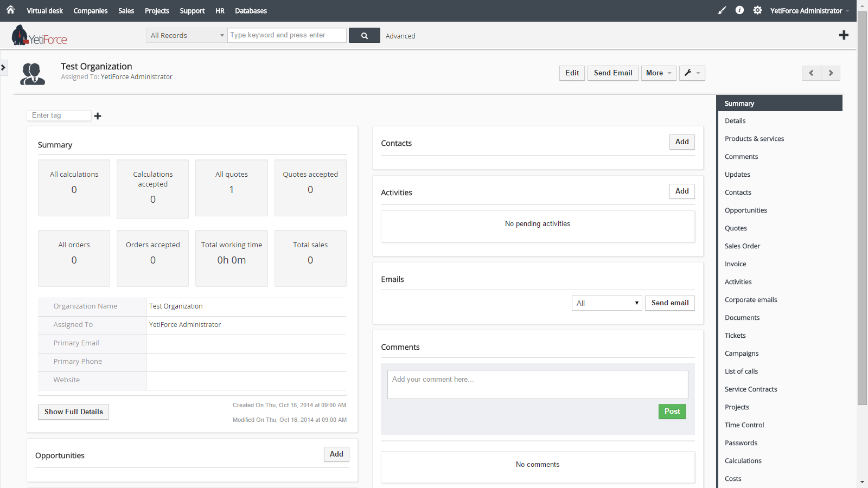The height and width of the screenshot is (488, 868).
Task: Go to previous record arrow
Action: pos(811,73)
